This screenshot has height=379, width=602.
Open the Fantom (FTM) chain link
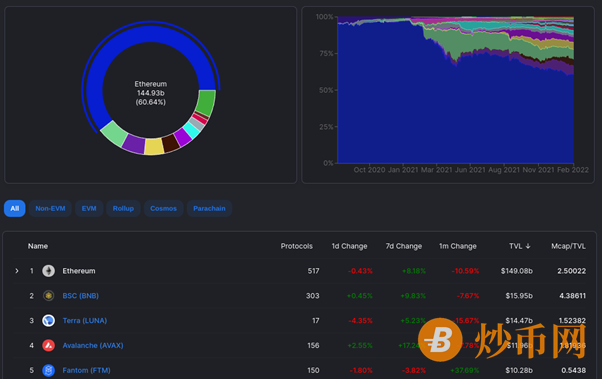[x=86, y=370]
